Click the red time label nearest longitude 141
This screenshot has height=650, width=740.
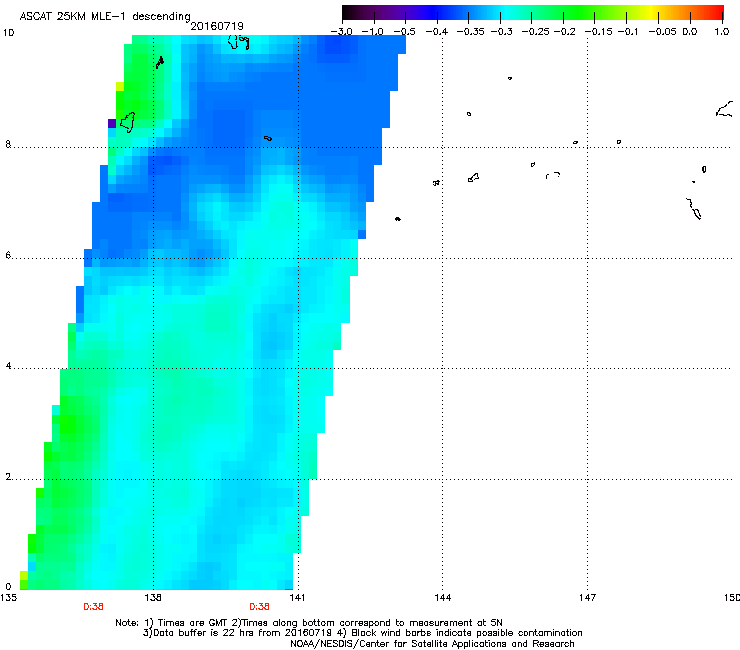point(259,607)
